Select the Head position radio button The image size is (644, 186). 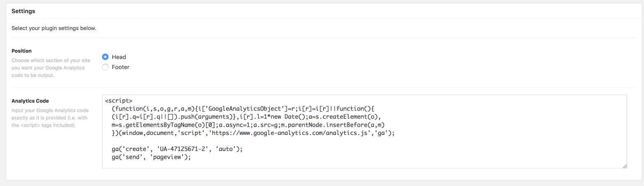[x=105, y=57]
